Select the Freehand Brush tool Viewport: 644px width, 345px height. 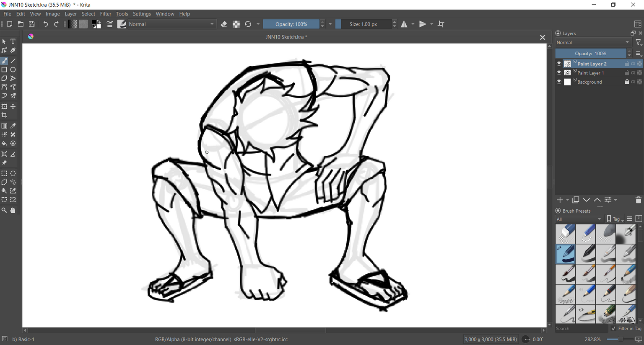click(4, 61)
